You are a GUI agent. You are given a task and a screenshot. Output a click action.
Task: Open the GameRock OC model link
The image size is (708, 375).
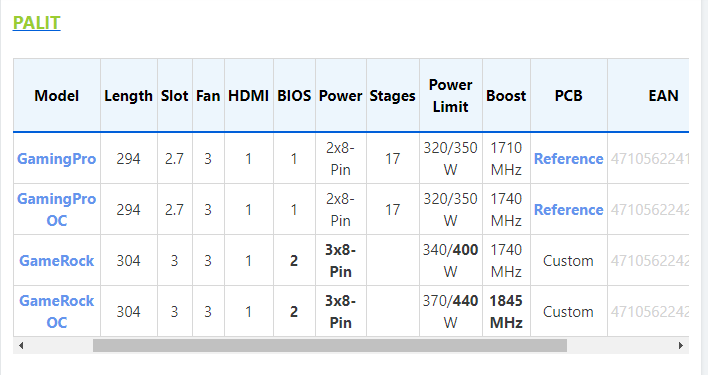(x=56, y=312)
